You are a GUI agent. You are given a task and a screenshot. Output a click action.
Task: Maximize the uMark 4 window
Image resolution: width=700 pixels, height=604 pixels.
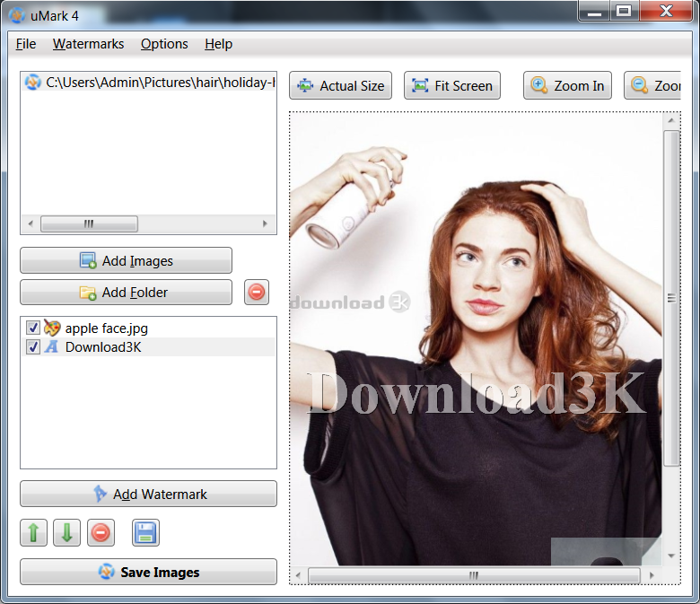click(x=624, y=11)
